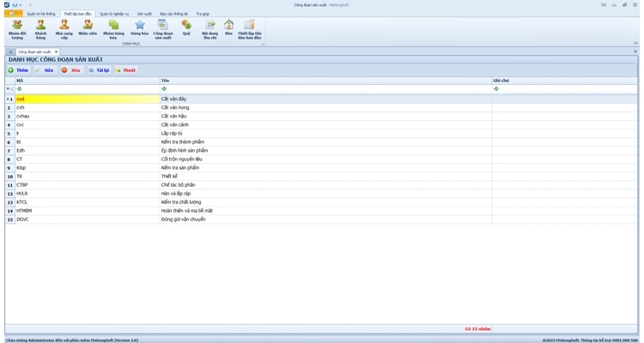Open Nhóm đối tượng from the ribbon

[x=16, y=29]
